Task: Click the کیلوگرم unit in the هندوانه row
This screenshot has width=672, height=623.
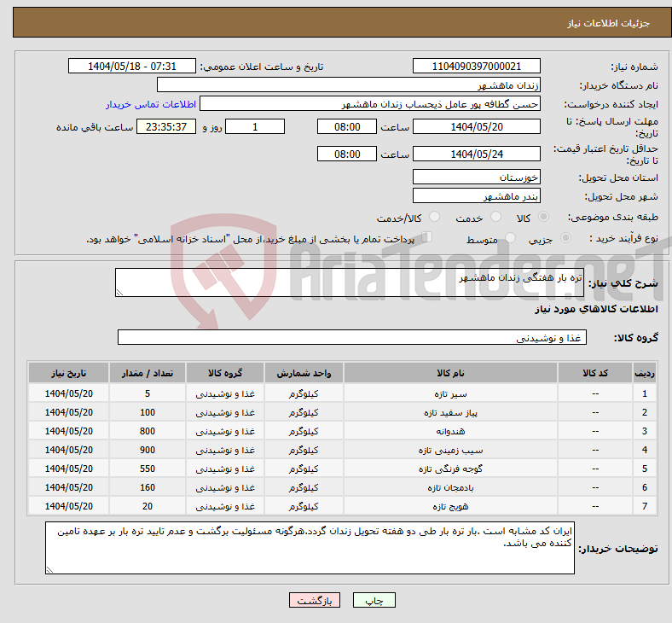Action: pyautogui.click(x=304, y=431)
